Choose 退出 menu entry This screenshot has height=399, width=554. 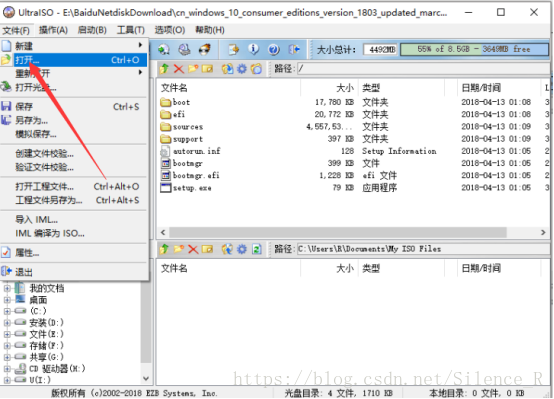(x=74, y=272)
